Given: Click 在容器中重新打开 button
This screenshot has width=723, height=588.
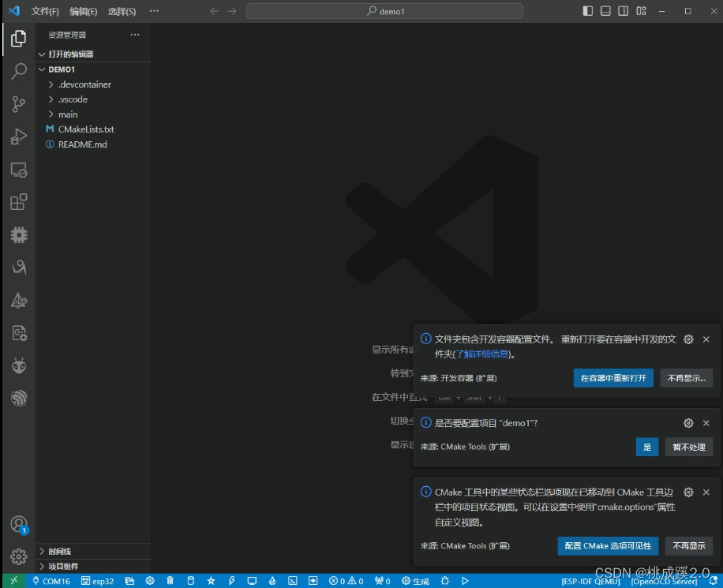Looking at the screenshot, I should pos(613,378).
